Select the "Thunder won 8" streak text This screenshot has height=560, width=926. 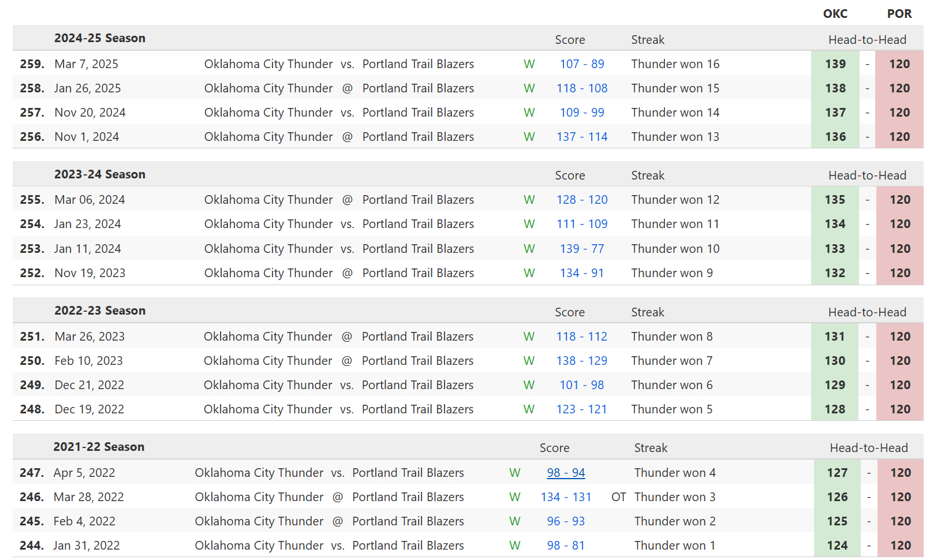tap(672, 337)
